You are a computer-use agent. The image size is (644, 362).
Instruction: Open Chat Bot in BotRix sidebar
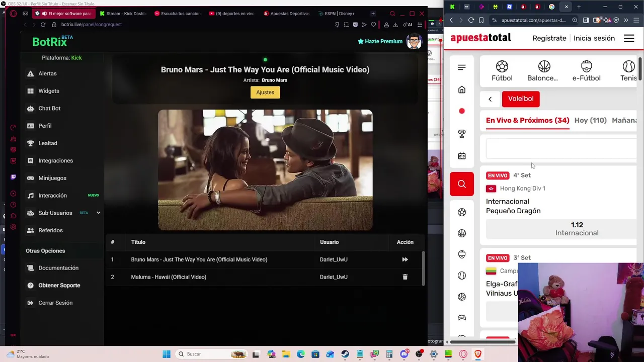click(49, 108)
